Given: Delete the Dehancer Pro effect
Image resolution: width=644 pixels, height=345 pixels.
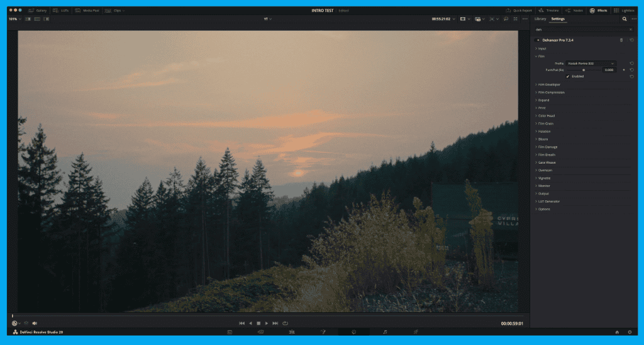Looking at the screenshot, I should click(621, 40).
